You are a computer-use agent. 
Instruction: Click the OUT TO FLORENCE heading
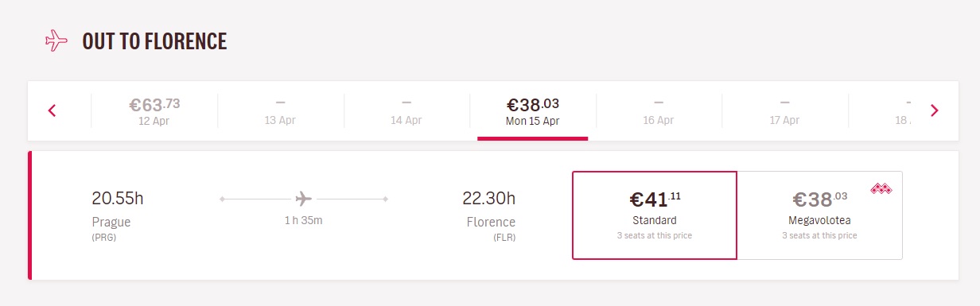click(154, 41)
